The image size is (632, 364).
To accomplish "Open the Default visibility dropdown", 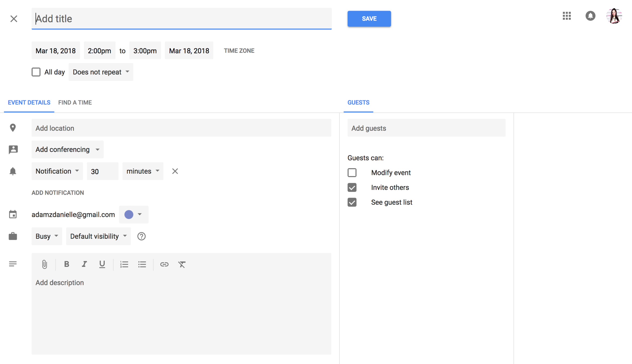I will 98,236.
